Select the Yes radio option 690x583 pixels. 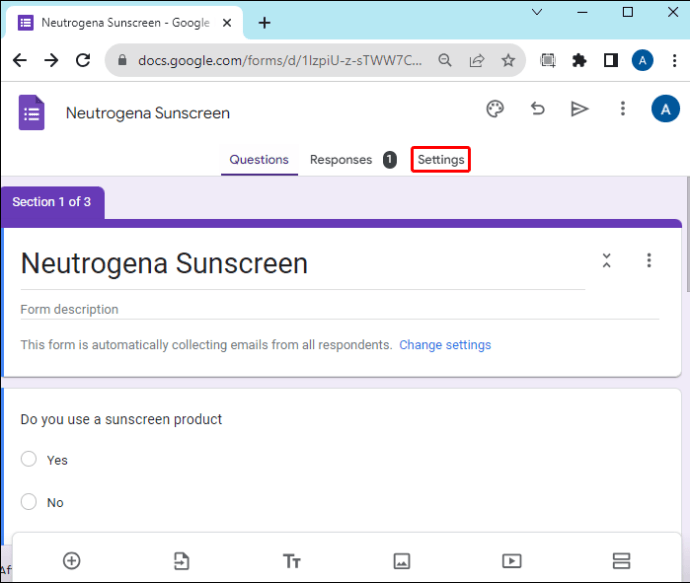(29, 459)
